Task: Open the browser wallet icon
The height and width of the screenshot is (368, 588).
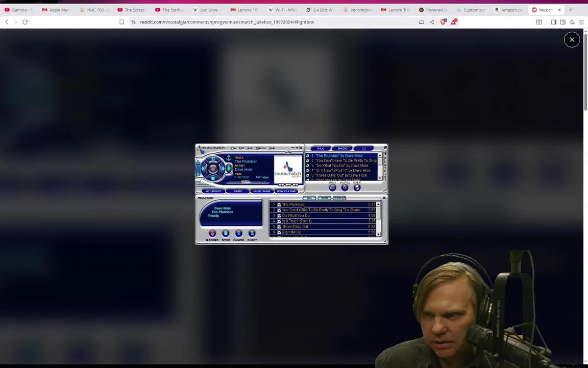Action: click(x=563, y=22)
